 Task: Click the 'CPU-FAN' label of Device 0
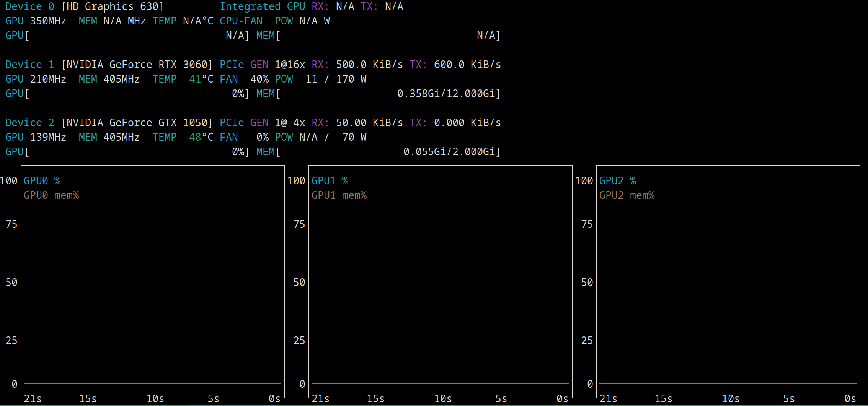[x=241, y=21]
